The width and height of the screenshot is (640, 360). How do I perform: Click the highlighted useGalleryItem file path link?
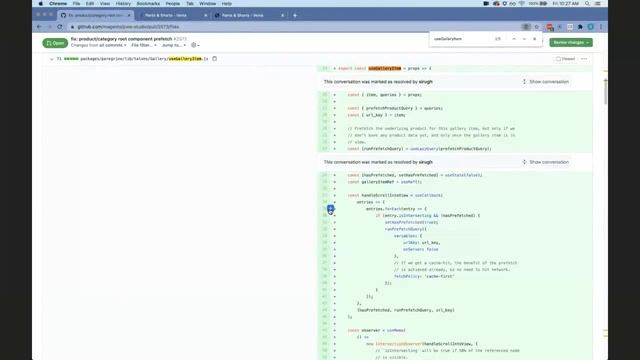pos(144,59)
